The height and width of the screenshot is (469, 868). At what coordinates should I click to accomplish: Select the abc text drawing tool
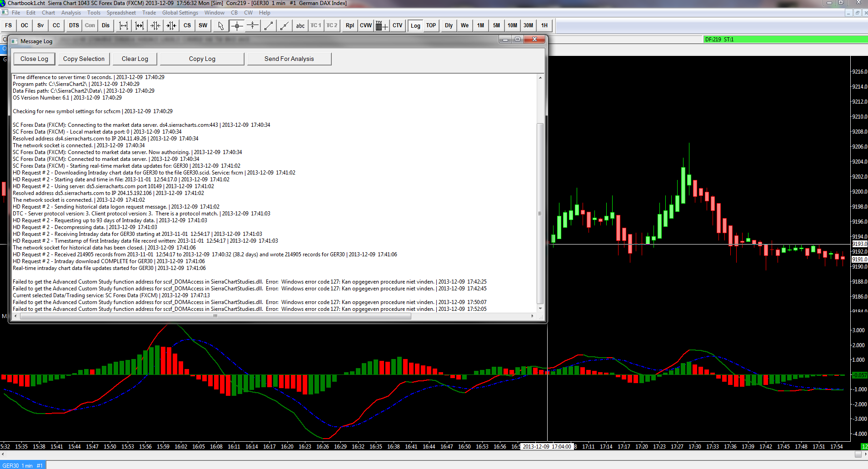click(300, 25)
